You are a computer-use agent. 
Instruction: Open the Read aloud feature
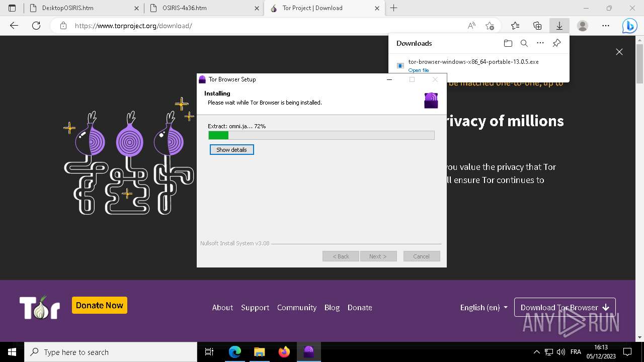471,26
